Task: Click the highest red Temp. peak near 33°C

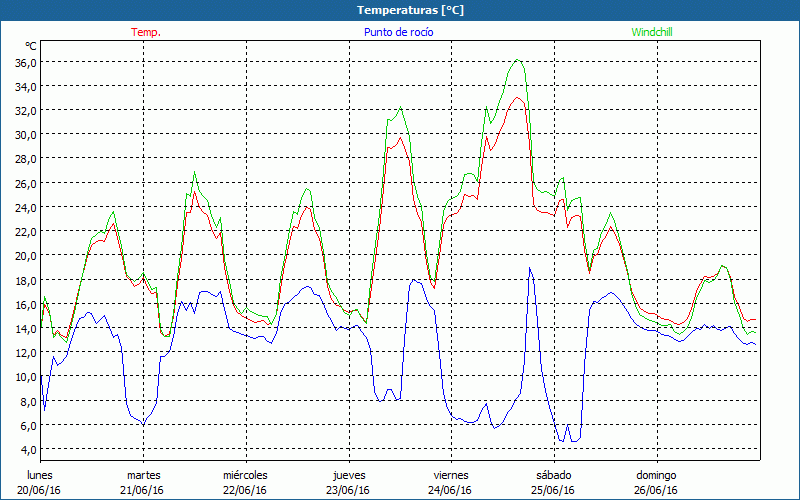Action: tap(517, 97)
